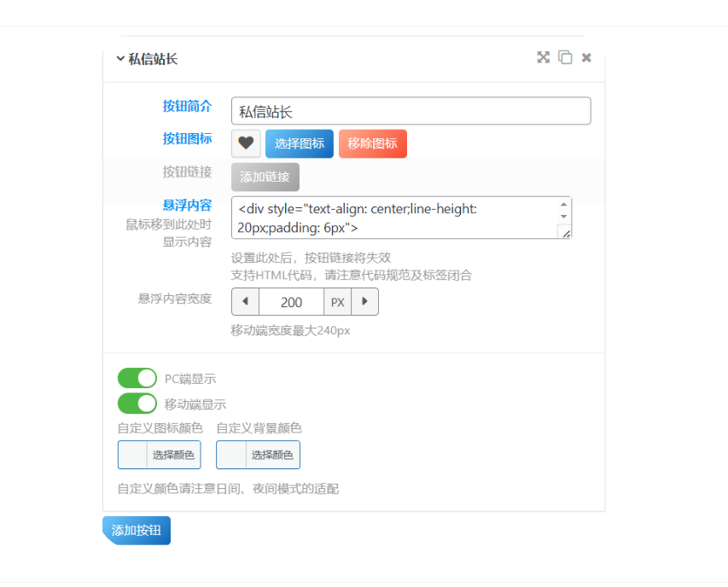This screenshot has height=587, width=728.
Task: Click the textarea resize handle
Action: pos(566,233)
